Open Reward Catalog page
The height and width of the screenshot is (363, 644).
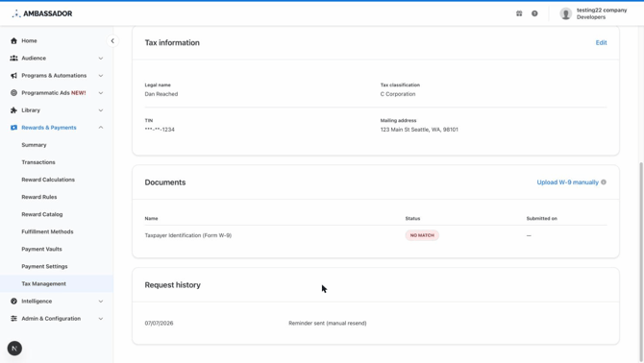pos(42,214)
